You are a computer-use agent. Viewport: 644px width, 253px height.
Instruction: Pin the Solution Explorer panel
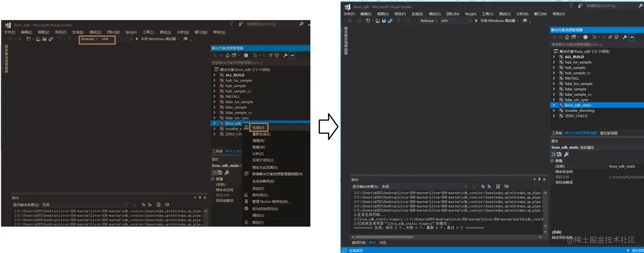coord(641,30)
